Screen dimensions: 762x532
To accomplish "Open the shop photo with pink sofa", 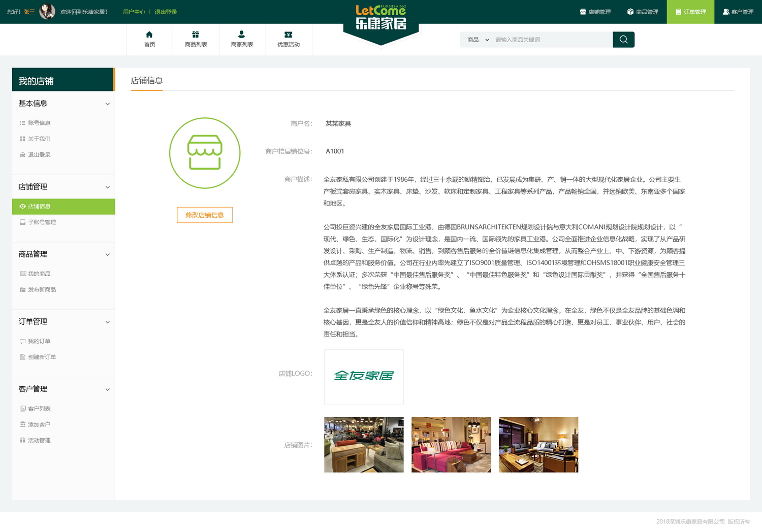I will click(451, 445).
